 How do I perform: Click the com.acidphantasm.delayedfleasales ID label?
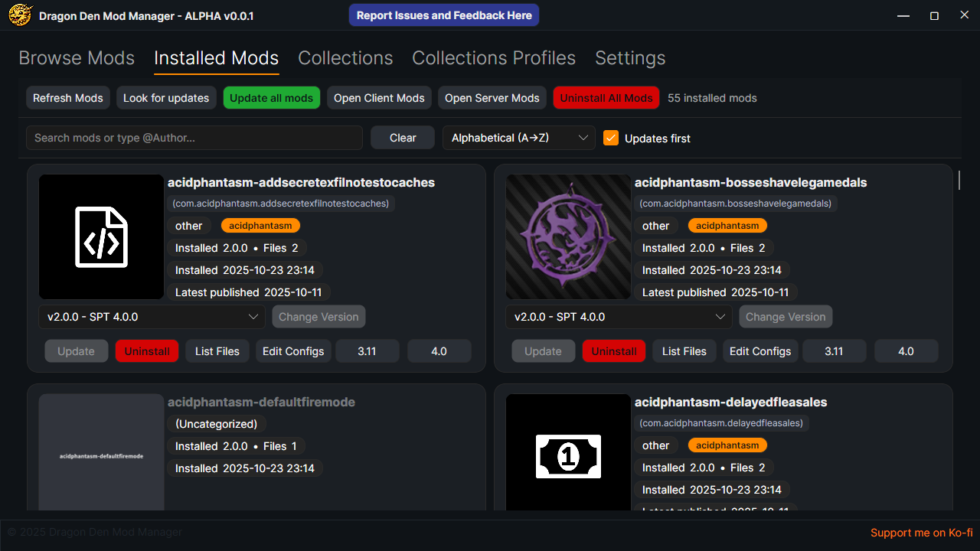point(722,423)
